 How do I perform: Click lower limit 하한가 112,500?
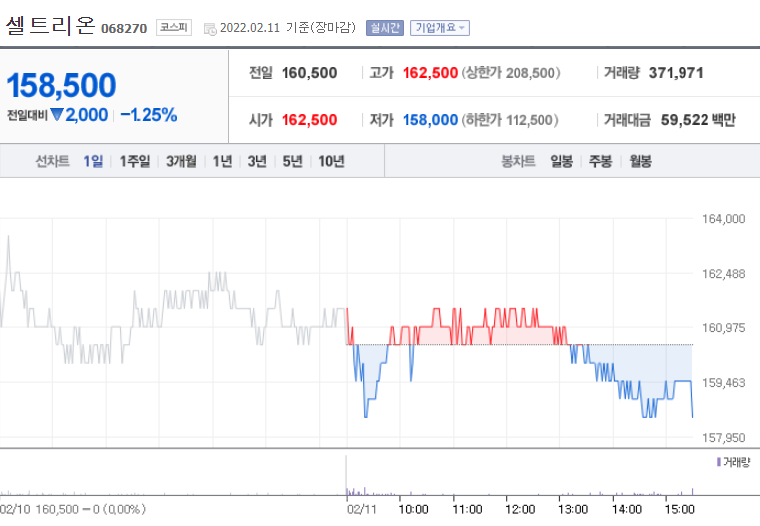[x=510, y=120]
